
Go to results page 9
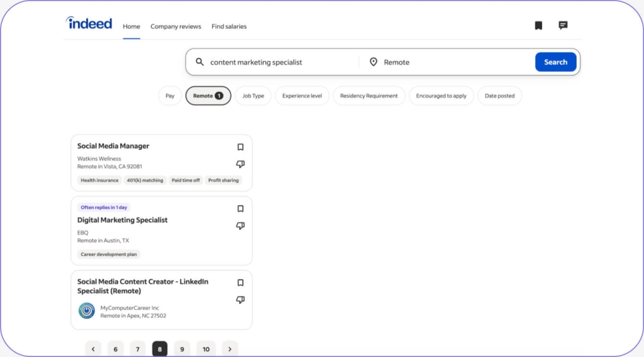[x=182, y=349]
